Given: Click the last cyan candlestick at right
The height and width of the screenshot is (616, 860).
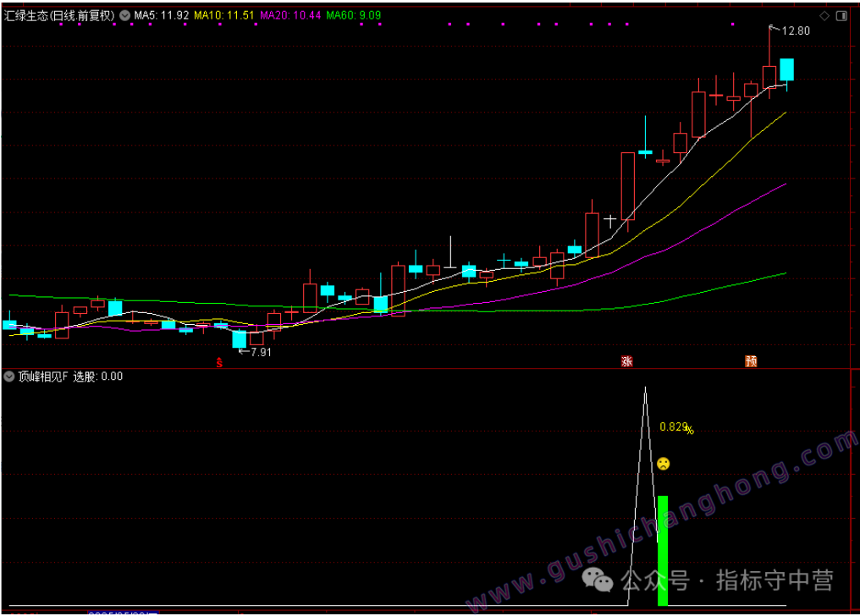Looking at the screenshot, I should [x=786, y=69].
